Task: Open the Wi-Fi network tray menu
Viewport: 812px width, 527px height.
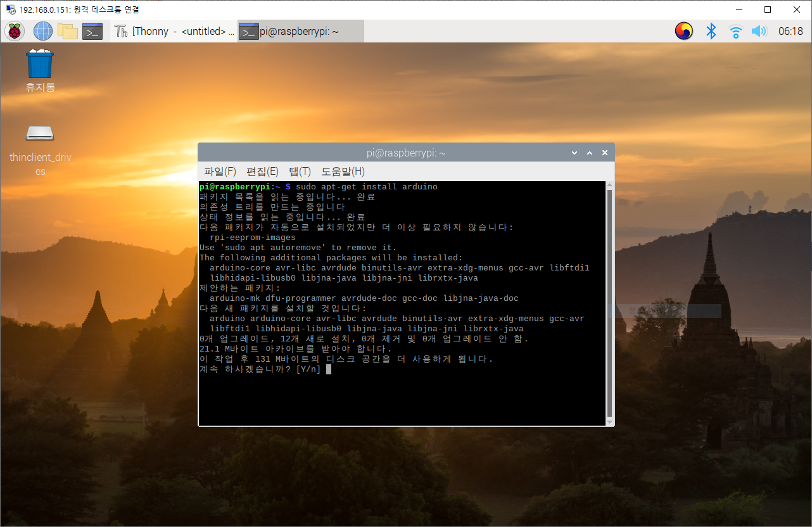Action: [735, 31]
